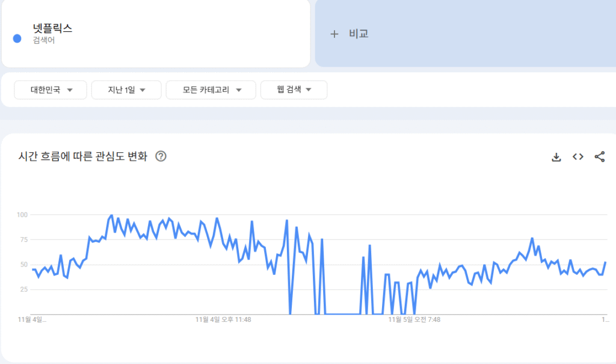The image size is (616, 364).
Task: Expand the 모든 카테고리 dropdown
Action: (x=211, y=90)
